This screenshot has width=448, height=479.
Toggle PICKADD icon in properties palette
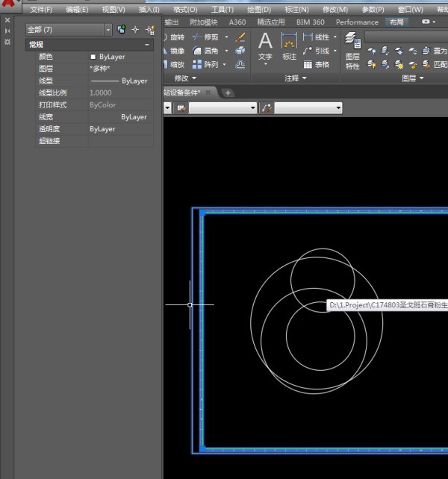coord(120,30)
